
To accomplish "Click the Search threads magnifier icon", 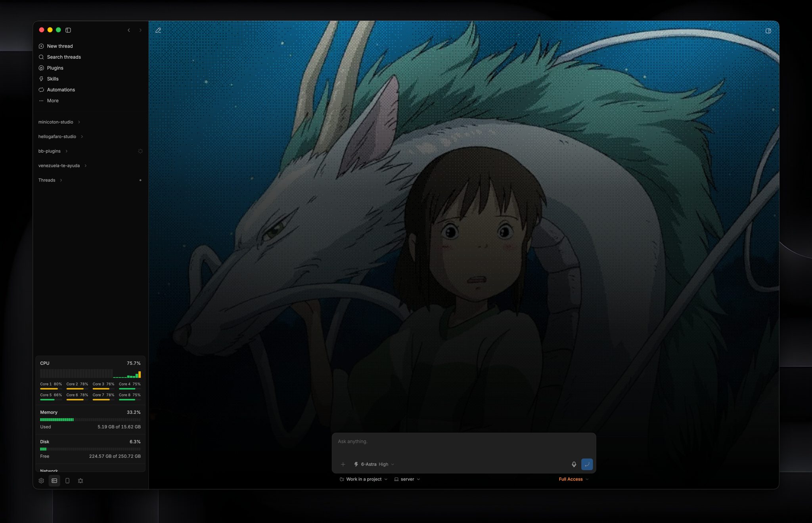I will click(x=41, y=57).
